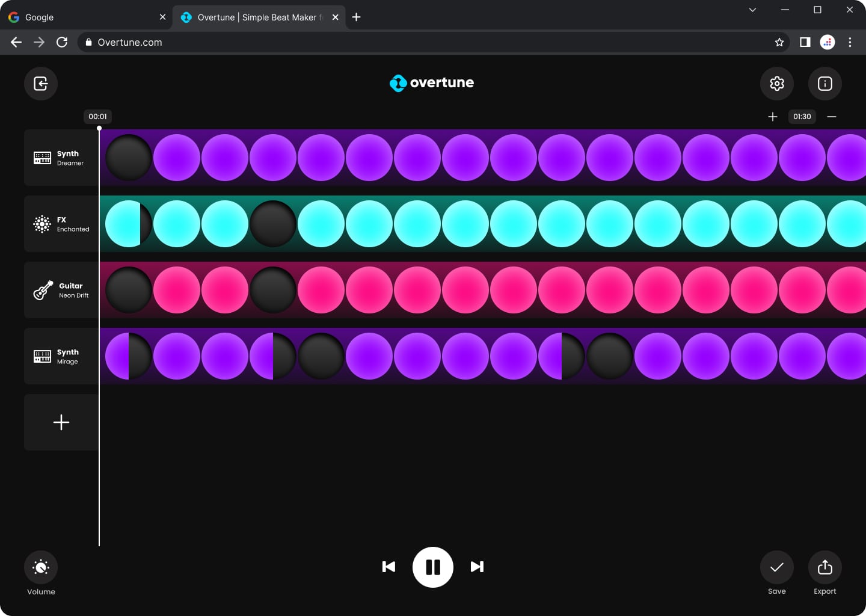
Task: Add a new track with the plus tile
Action: tap(61, 422)
